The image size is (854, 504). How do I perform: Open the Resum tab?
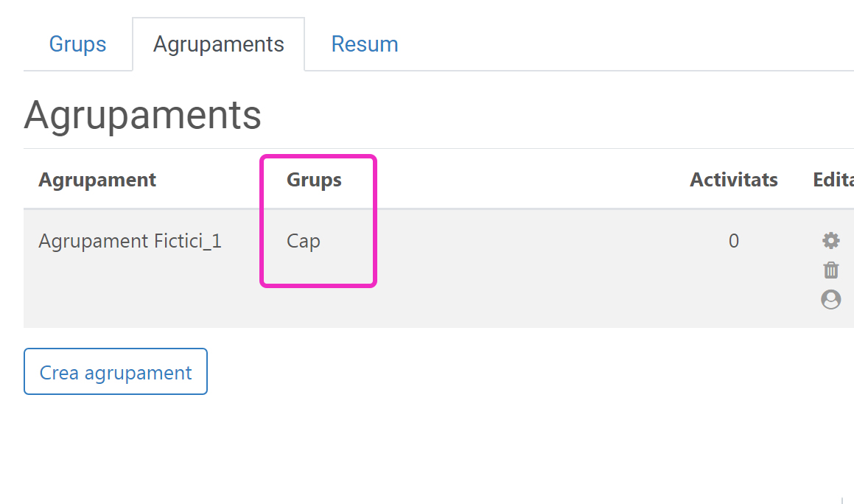(365, 44)
